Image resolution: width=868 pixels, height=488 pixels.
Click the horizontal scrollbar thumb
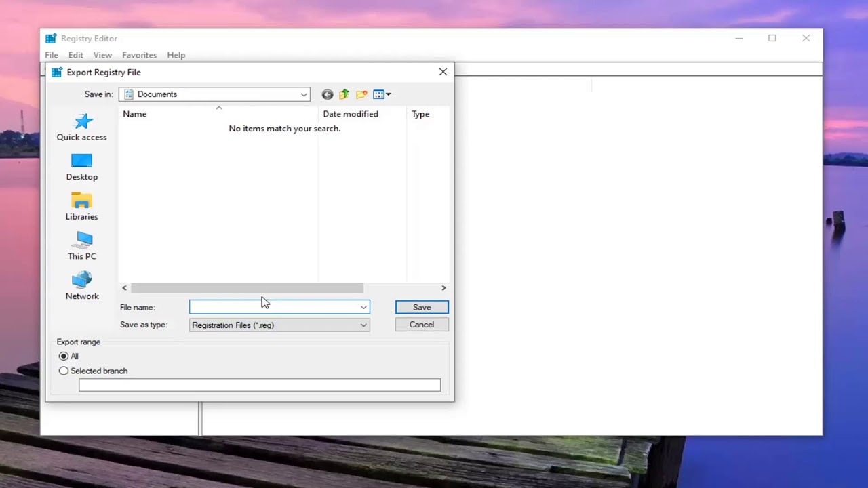[247, 288]
